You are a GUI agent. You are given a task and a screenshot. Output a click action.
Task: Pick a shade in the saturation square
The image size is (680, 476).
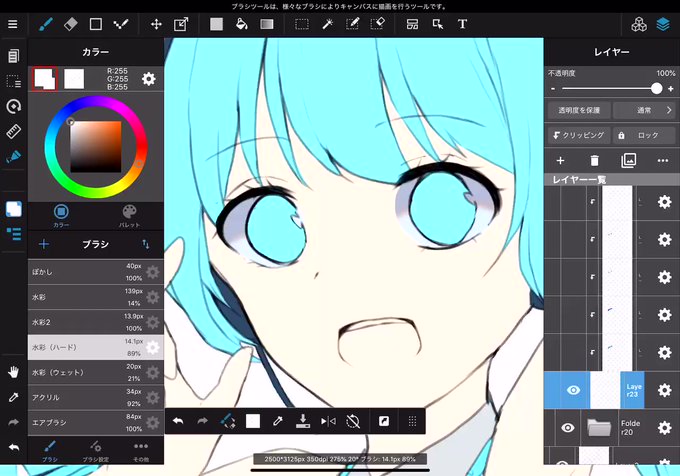96,147
